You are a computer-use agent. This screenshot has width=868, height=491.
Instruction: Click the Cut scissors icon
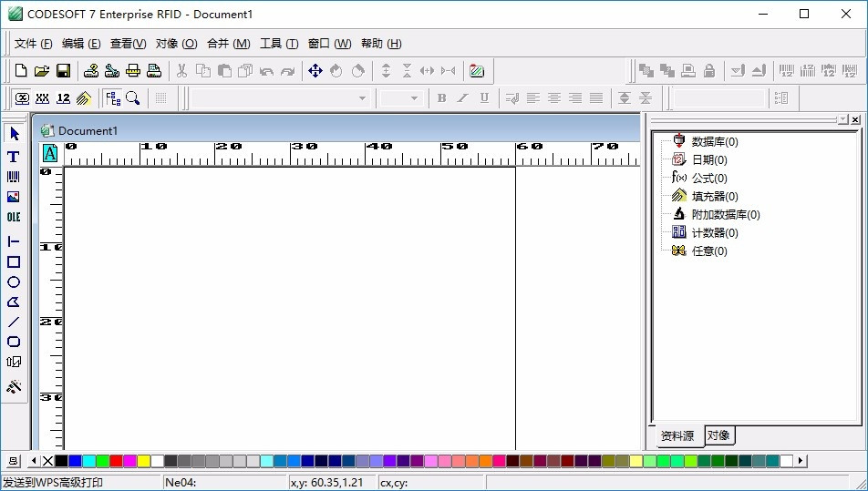point(181,71)
